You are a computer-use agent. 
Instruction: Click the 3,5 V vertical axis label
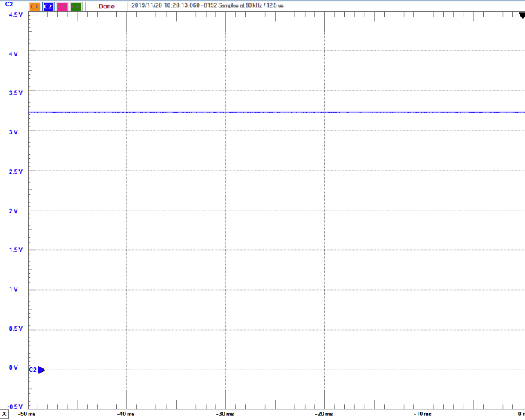14,92
